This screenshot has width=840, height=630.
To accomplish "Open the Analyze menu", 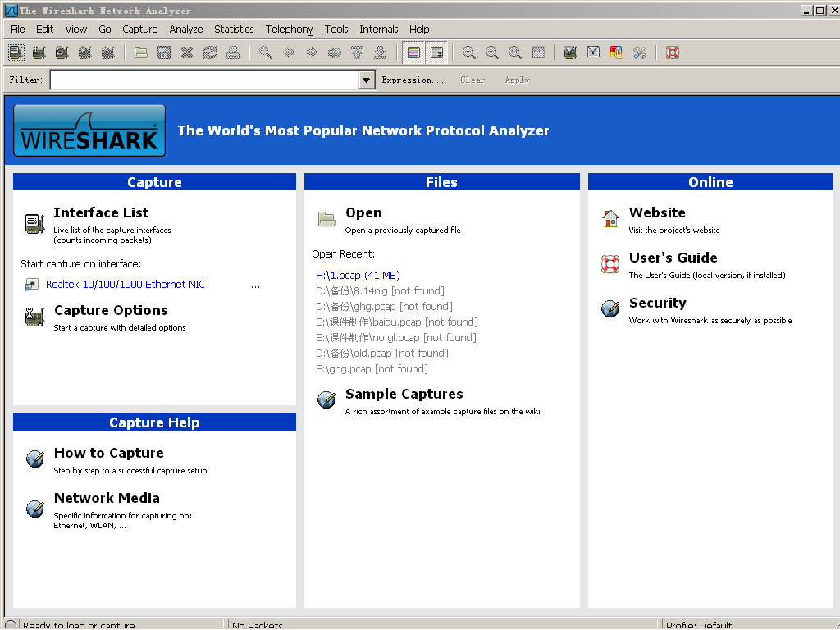I will click(x=186, y=30).
